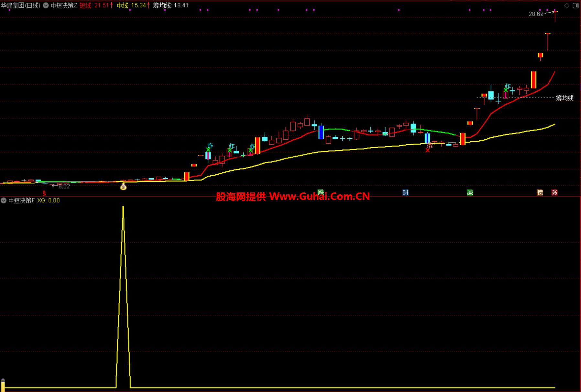The height and width of the screenshot is (392, 581).
Task: Click the 28.69 high price label
Action: 536,14
